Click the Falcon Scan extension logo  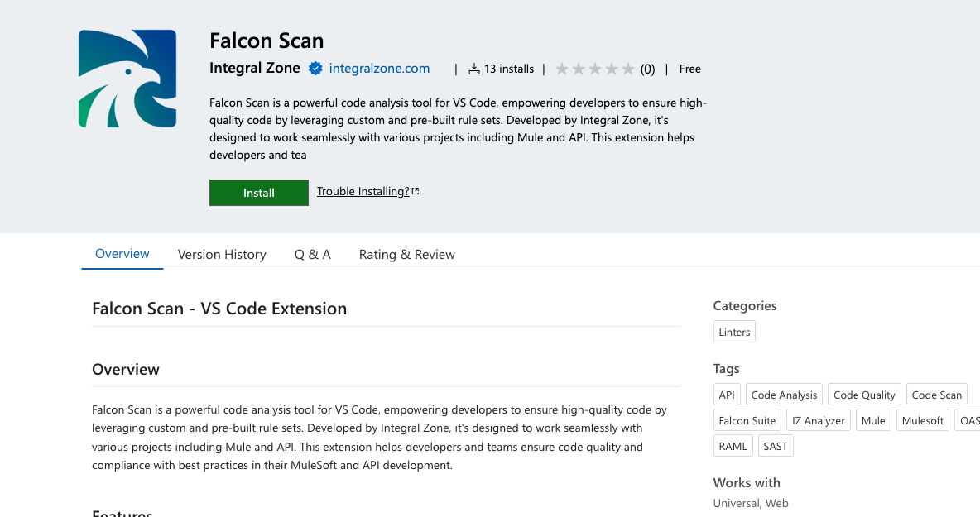pyautogui.click(x=127, y=79)
